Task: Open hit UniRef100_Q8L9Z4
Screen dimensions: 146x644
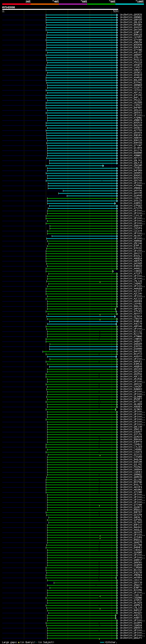Action: pyautogui.click(x=131, y=22)
